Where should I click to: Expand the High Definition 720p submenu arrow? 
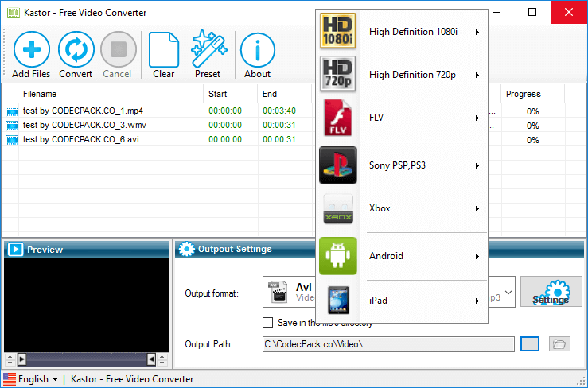click(477, 75)
